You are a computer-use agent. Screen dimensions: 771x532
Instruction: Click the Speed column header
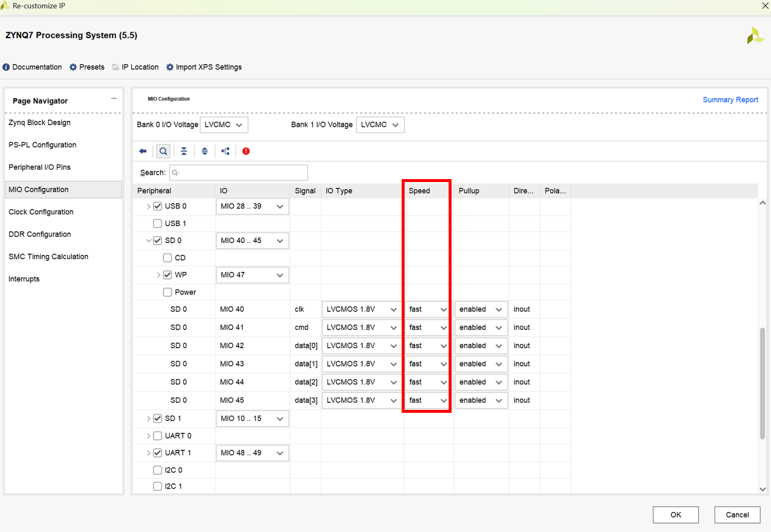428,191
